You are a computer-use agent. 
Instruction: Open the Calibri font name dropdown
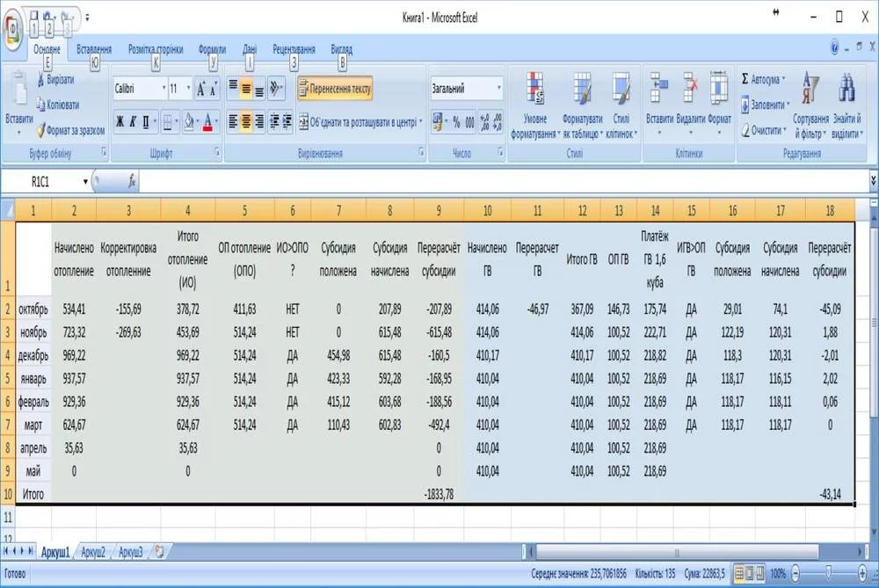[163, 89]
